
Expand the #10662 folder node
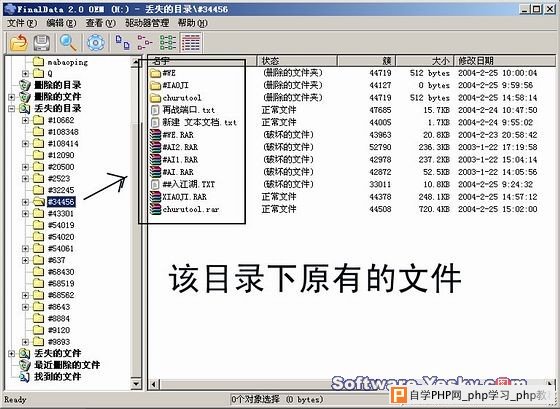25,120
